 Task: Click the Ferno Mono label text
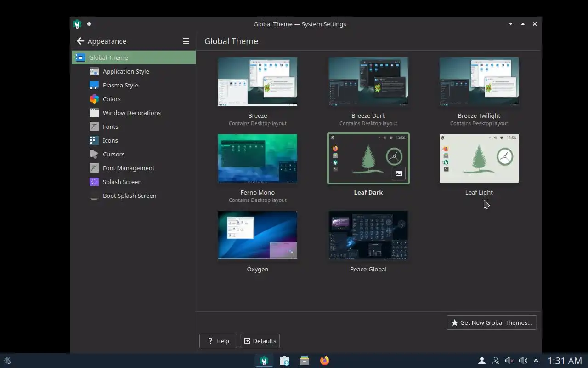coord(258,192)
